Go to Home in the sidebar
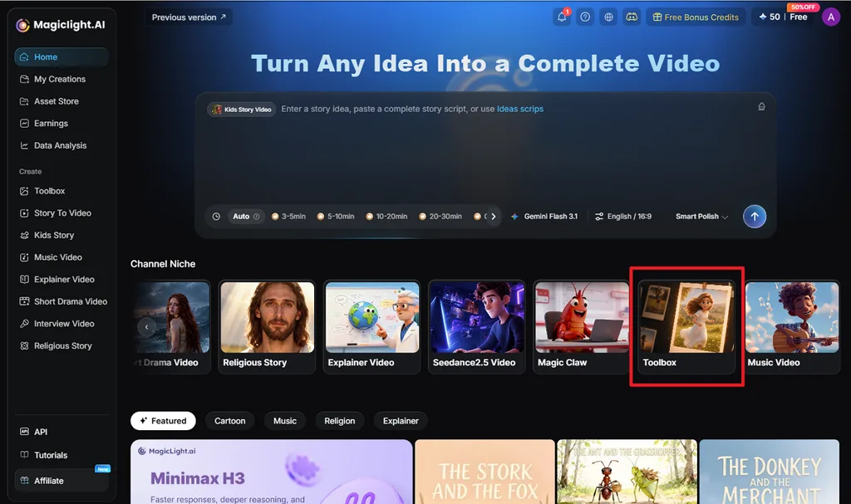Screen dimensions: 851x504 pyautogui.click(x=61, y=57)
